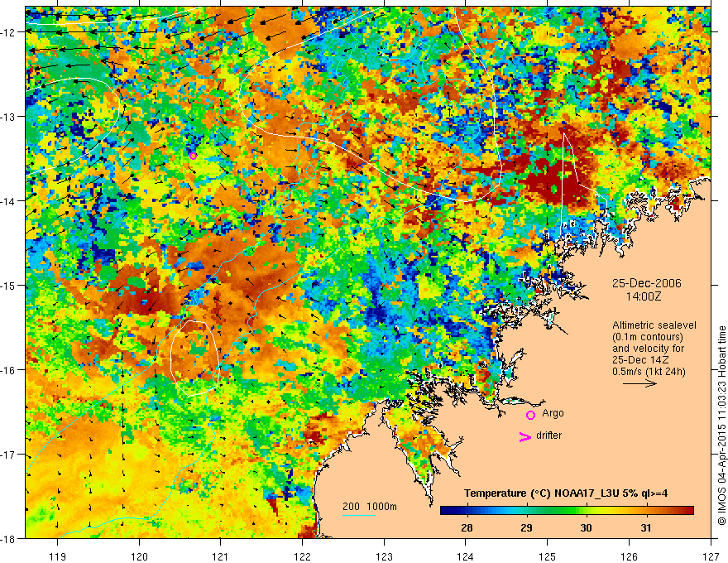Click latitude label -16

[x=8, y=370]
